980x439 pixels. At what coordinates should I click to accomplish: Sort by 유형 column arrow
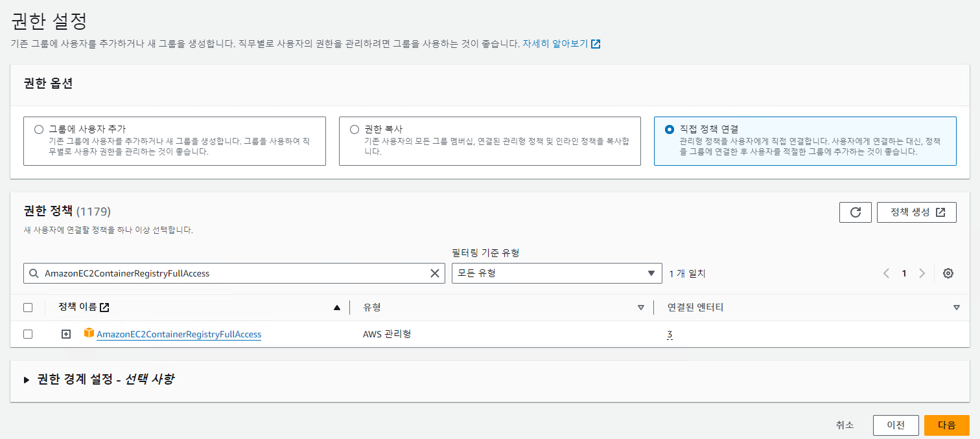(x=641, y=308)
